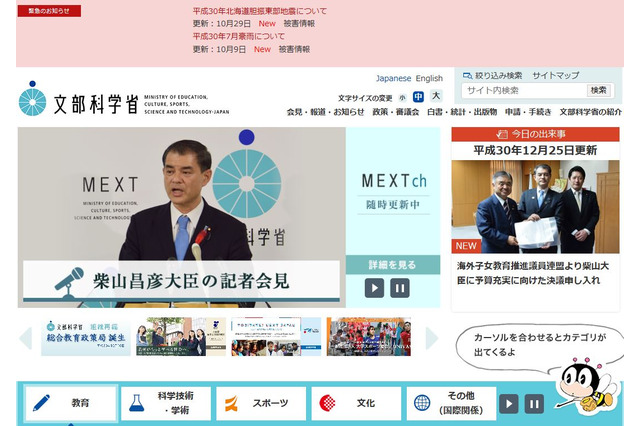Click the 平成30年12月25日更新 date
Screen dimensions: 640x426
[535, 151]
